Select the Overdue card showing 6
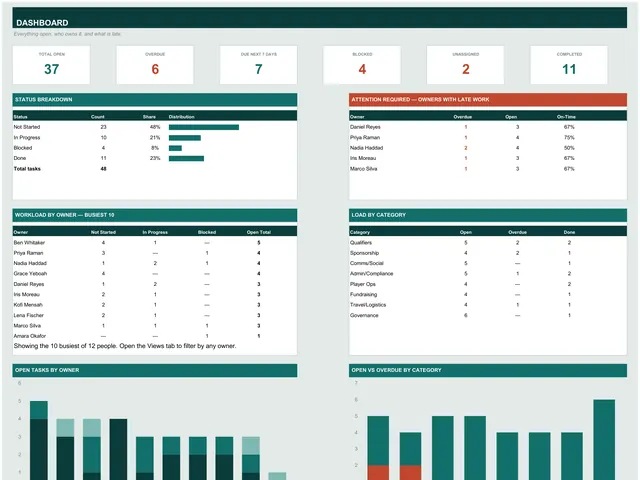The width and height of the screenshot is (640, 480). [x=155, y=65]
